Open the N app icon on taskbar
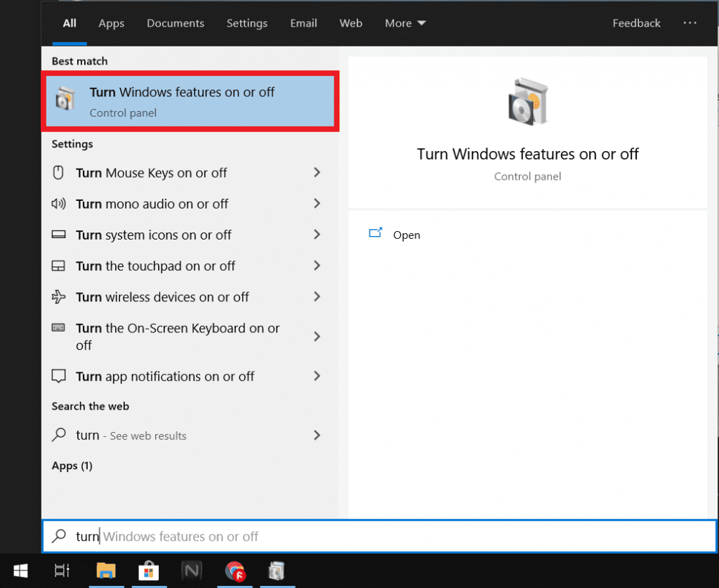 click(x=192, y=571)
